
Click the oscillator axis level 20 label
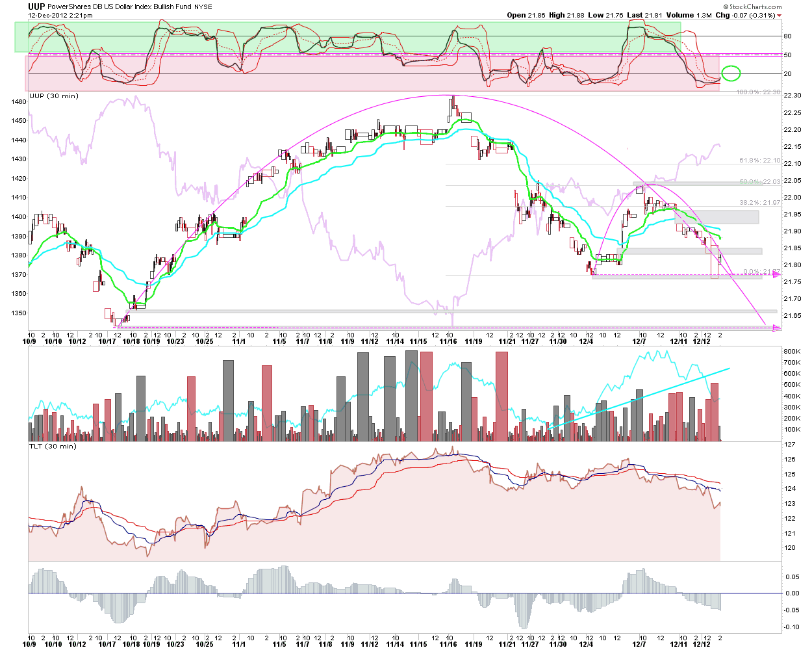click(787, 74)
